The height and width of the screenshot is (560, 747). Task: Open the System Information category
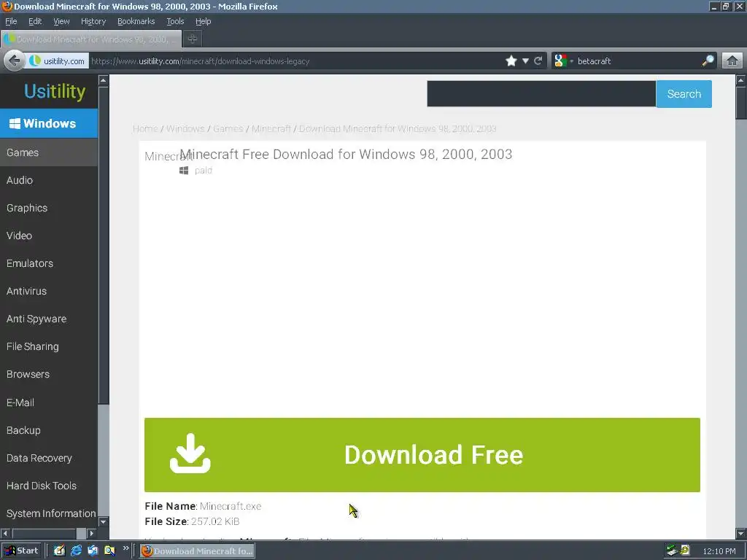49,513
